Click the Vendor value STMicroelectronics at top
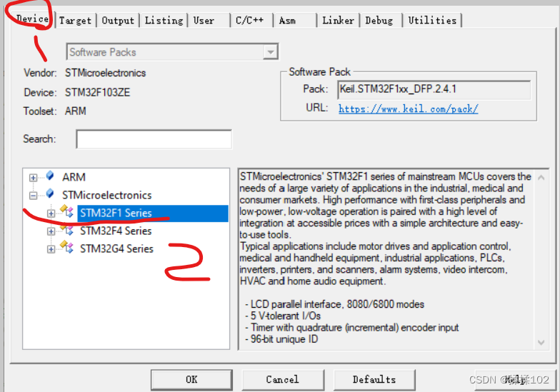The height and width of the screenshot is (392, 560). (x=106, y=73)
